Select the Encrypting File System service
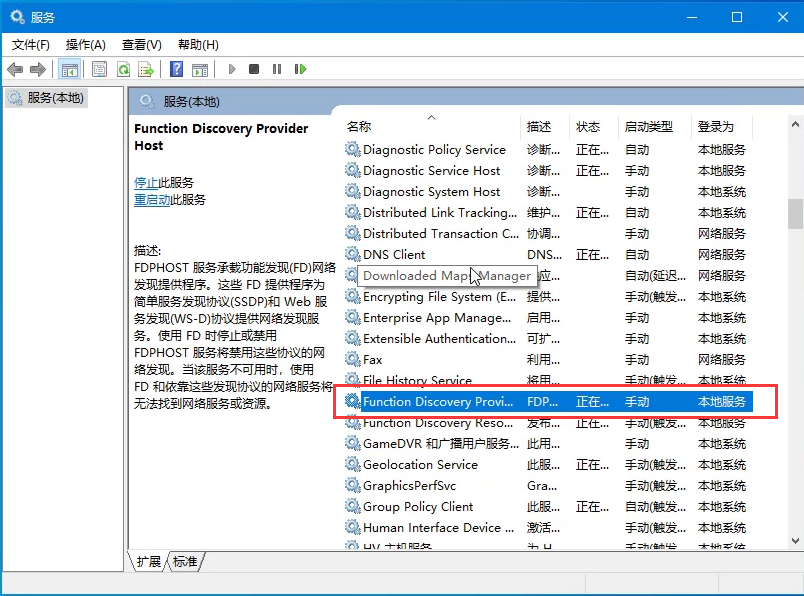 pos(548,296)
